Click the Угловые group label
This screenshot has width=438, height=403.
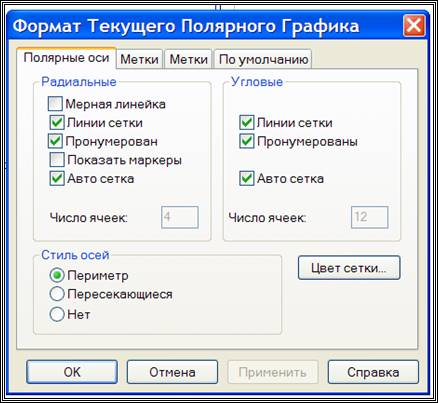257,82
